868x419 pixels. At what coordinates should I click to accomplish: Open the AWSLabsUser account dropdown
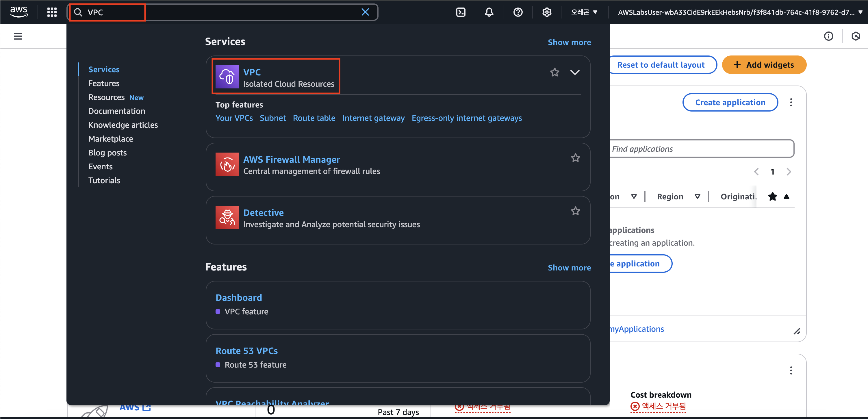click(x=740, y=12)
